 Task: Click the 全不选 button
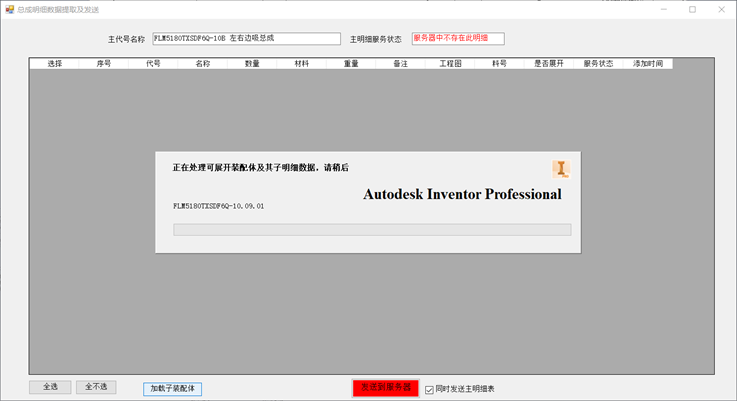pyautogui.click(x=96, y=387)
